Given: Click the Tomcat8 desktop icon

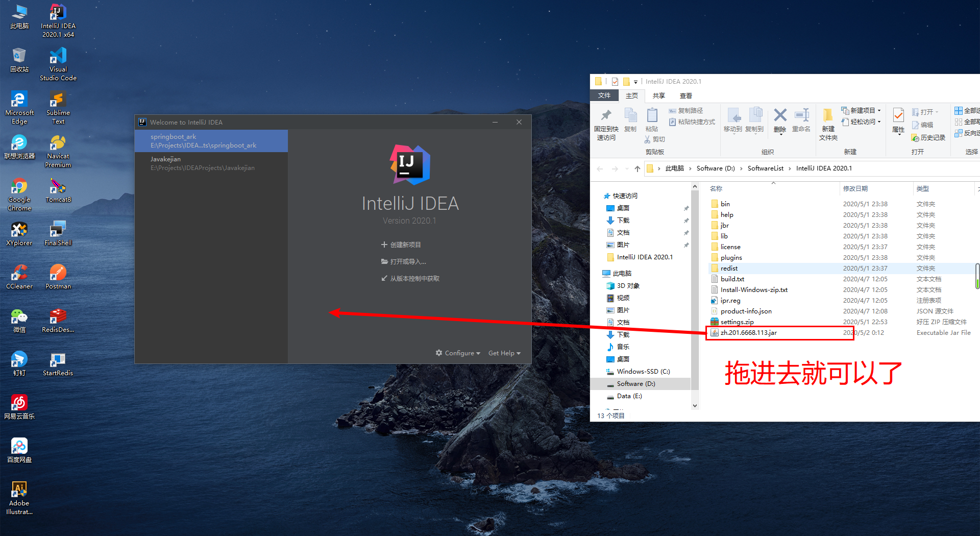Looking at the screenshot, I should (x=58, y=190).
